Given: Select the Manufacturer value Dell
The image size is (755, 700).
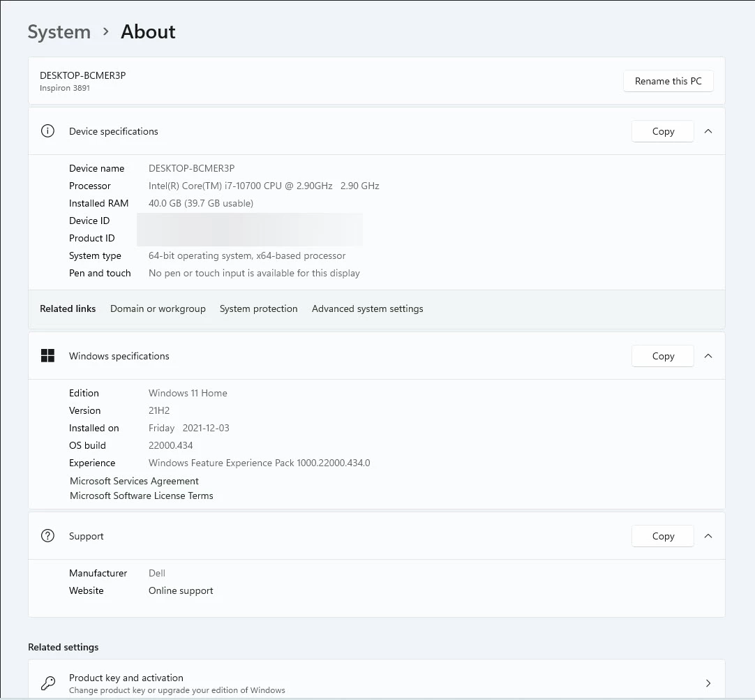Looking at the screenshot, I should 157,573.
